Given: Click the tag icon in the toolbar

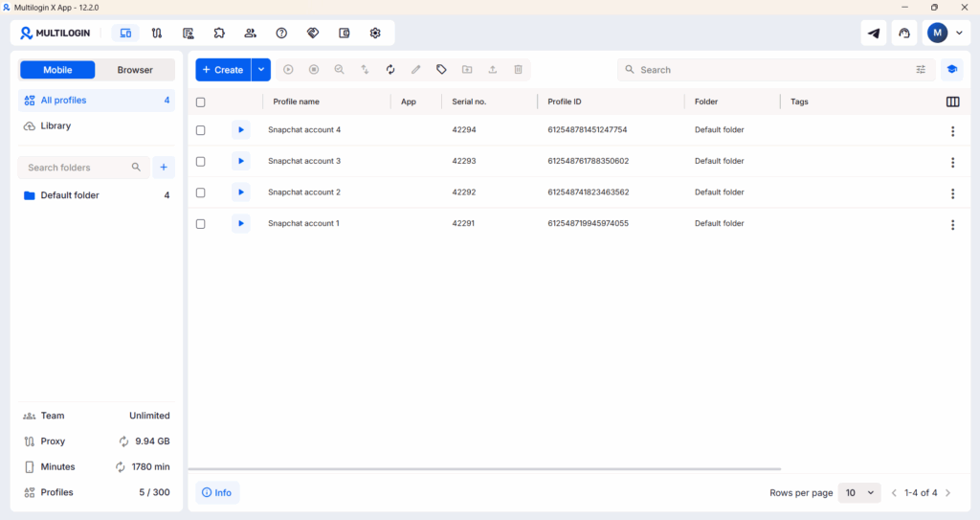Looking at the screenshot, I should coord(441,70).
